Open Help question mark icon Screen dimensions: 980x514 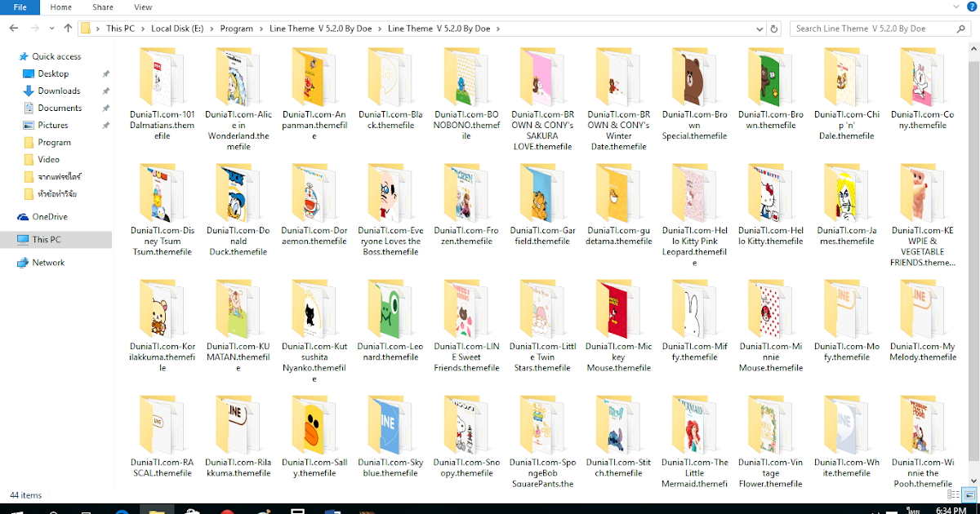[x=972, y=7]
